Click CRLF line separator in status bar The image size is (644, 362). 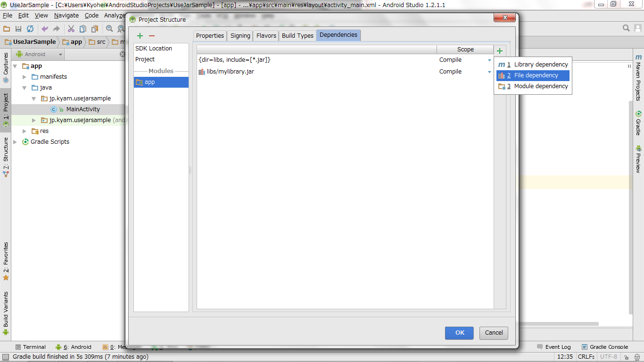[586, 357]
